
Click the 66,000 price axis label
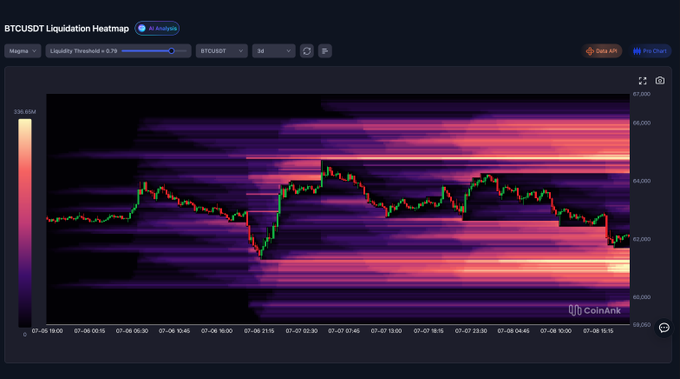(641, 123)
